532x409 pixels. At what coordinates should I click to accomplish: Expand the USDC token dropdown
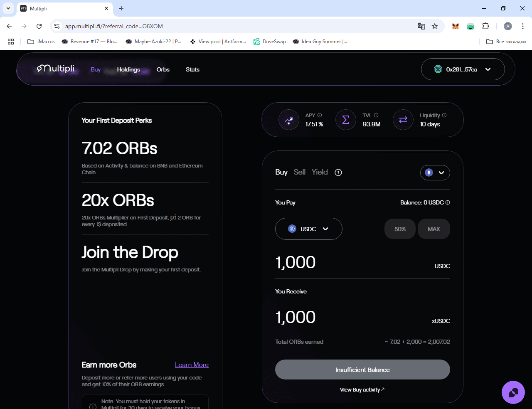309,229
